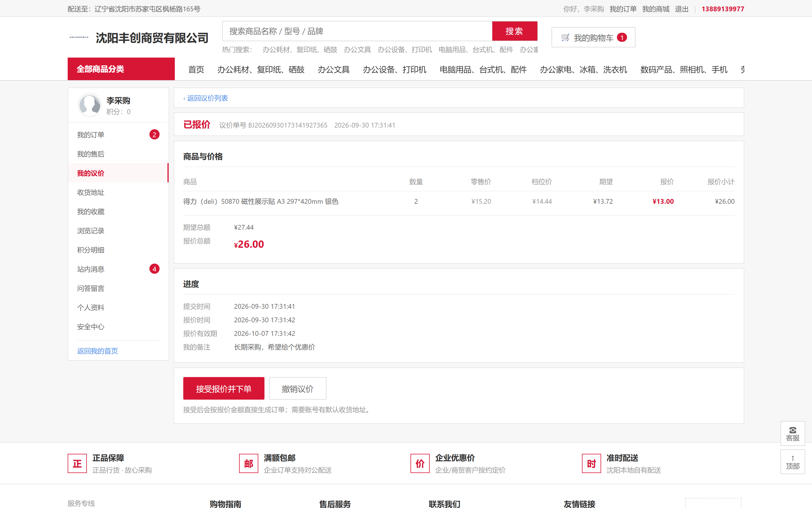Image resolution: width=812 pixels, height=508 pixels.
Task: Click the company logo image
Action: click(79, 37)
